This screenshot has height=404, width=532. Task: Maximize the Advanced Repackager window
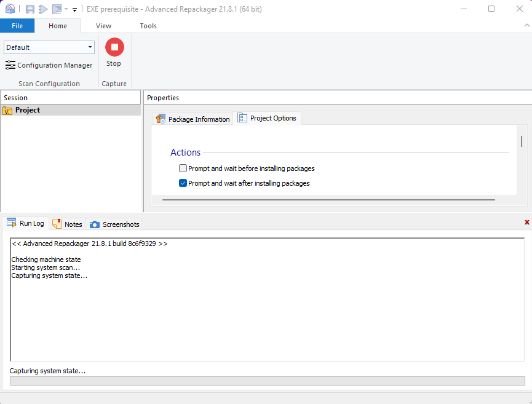point(491,9)
